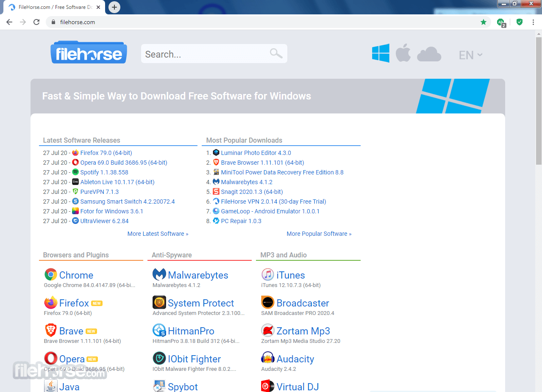Viewport: 542px width, 392px height.
Task: Click the Audacity headphones icon
Action: click(x=268, y=359)
